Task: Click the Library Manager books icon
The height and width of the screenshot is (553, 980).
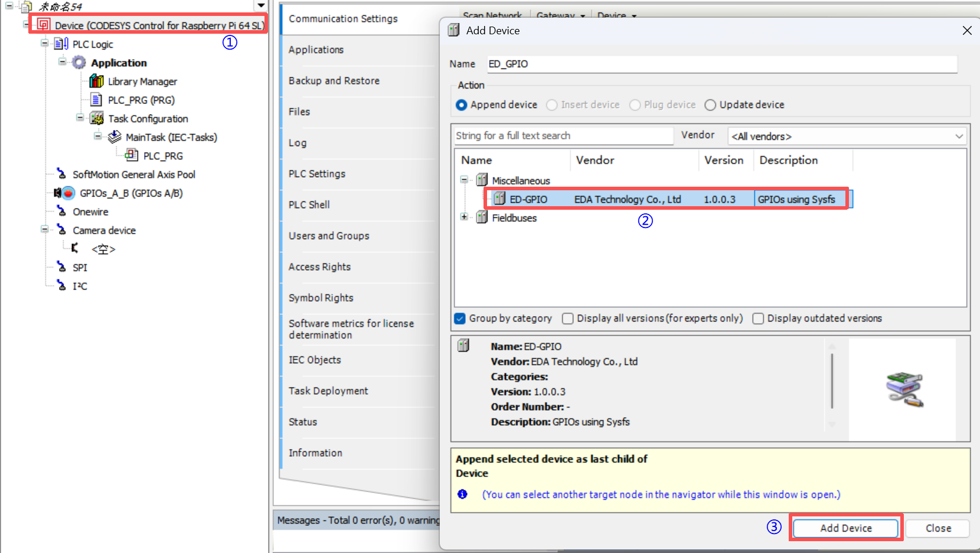Action: (x=96, y=82)
